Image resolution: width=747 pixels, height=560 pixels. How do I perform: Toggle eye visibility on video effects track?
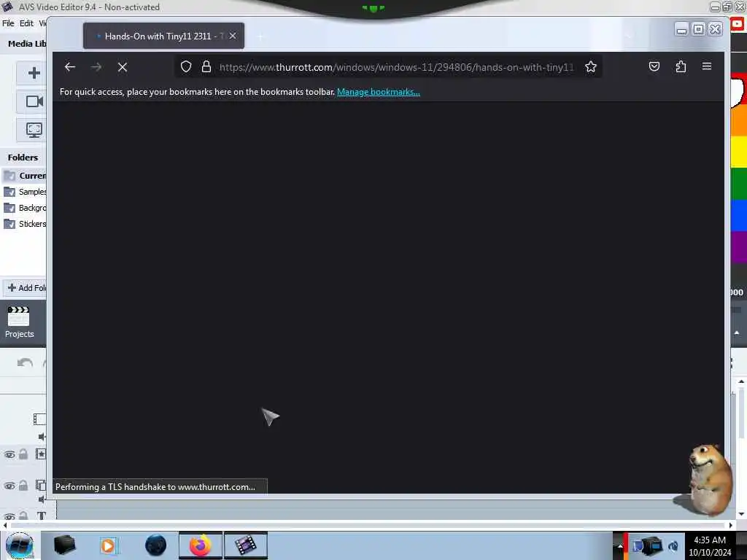click(9, 454)
